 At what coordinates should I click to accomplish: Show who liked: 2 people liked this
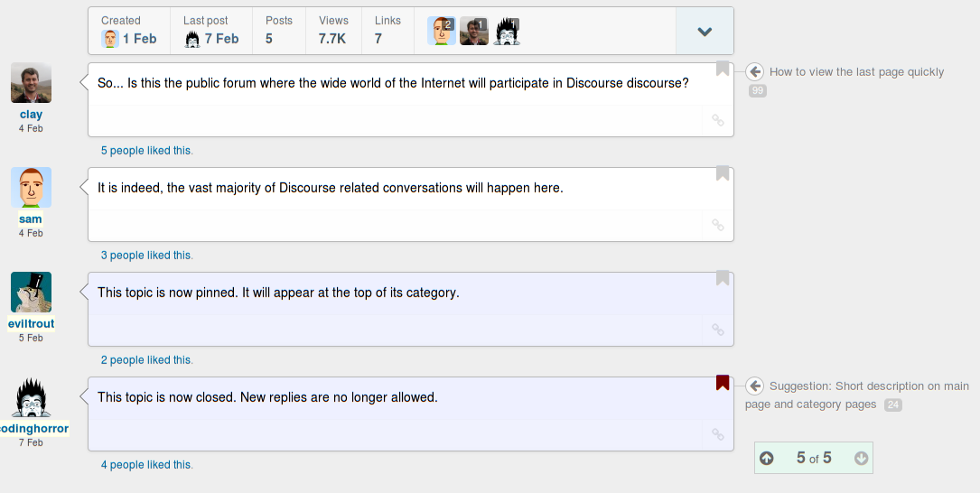pyautogui.click(x=147, y=360)
